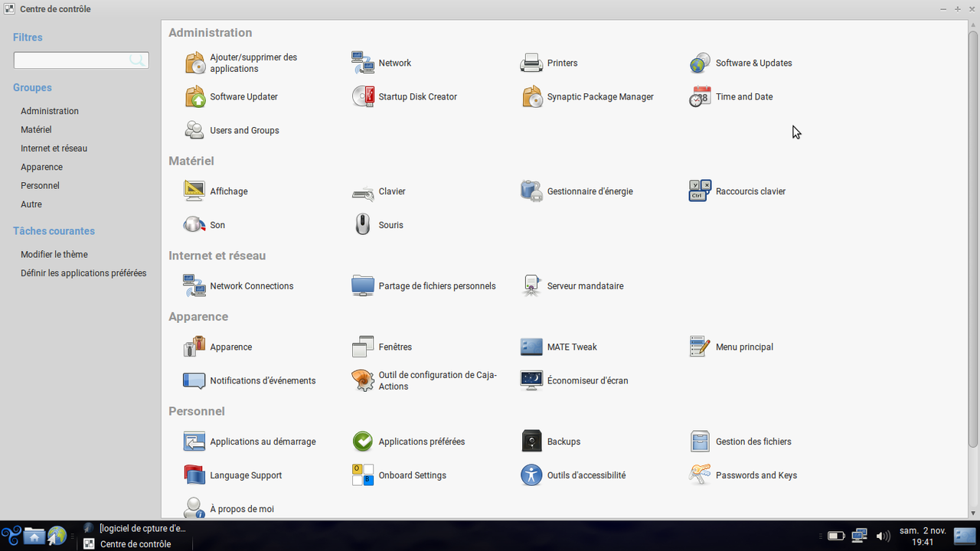Viewport: 980px width, 551px height.
Task: Switch to logiciel de cpture taskbar window
Action: pos(135,528)
